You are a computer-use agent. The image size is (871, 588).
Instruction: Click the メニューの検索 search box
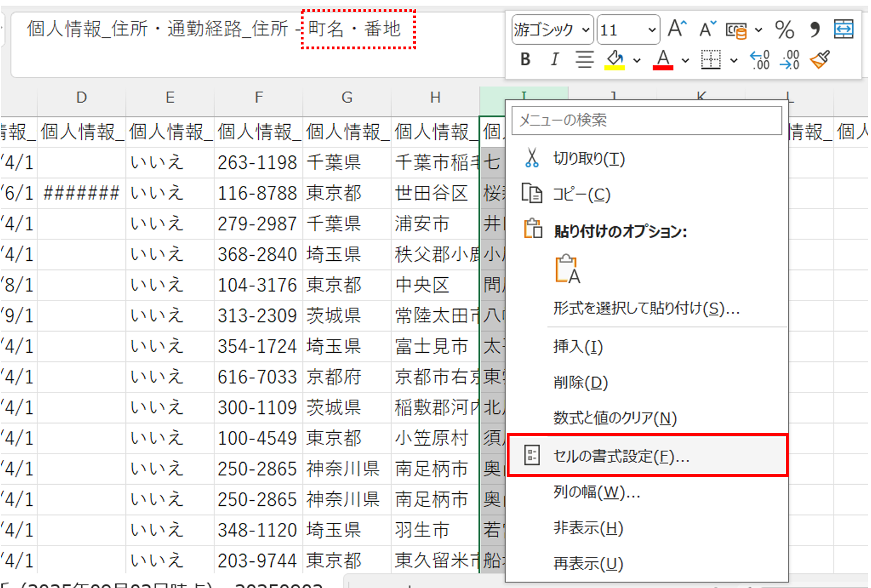click(x=646, y=120)
